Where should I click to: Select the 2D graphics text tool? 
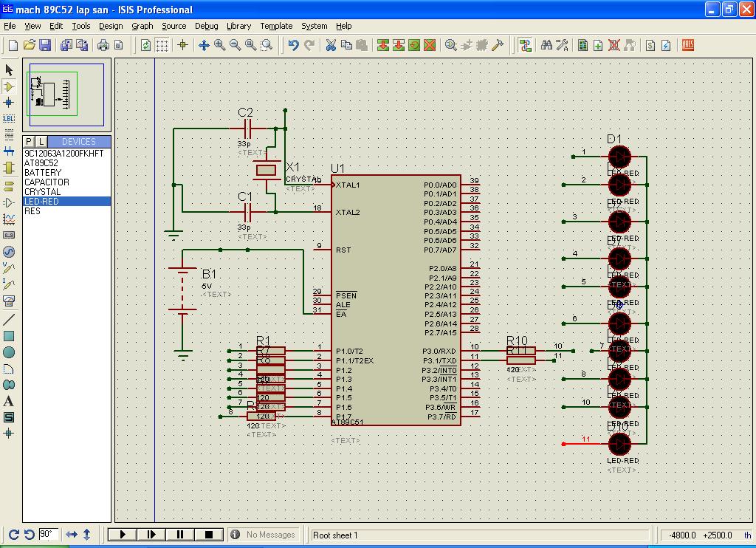(9, 401)
